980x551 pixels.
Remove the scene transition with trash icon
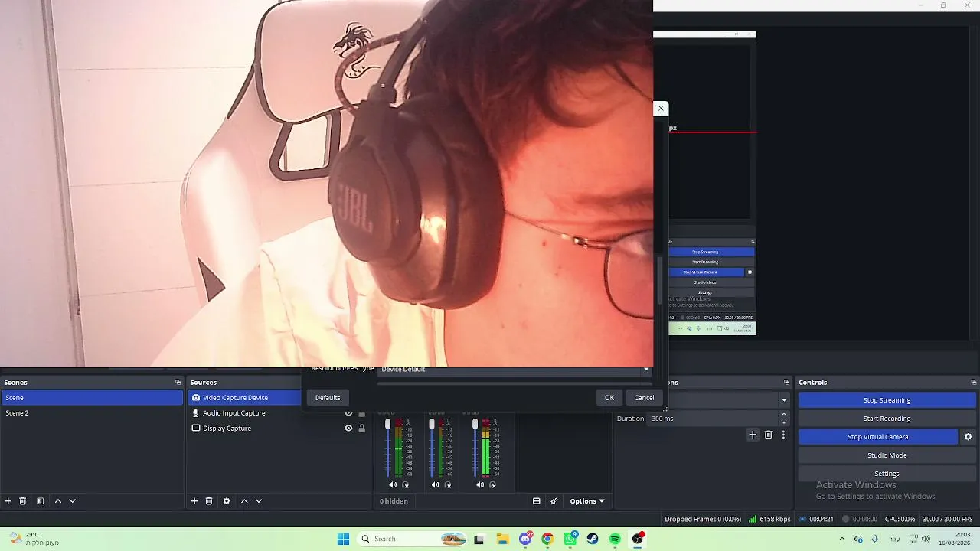point(769,435)
